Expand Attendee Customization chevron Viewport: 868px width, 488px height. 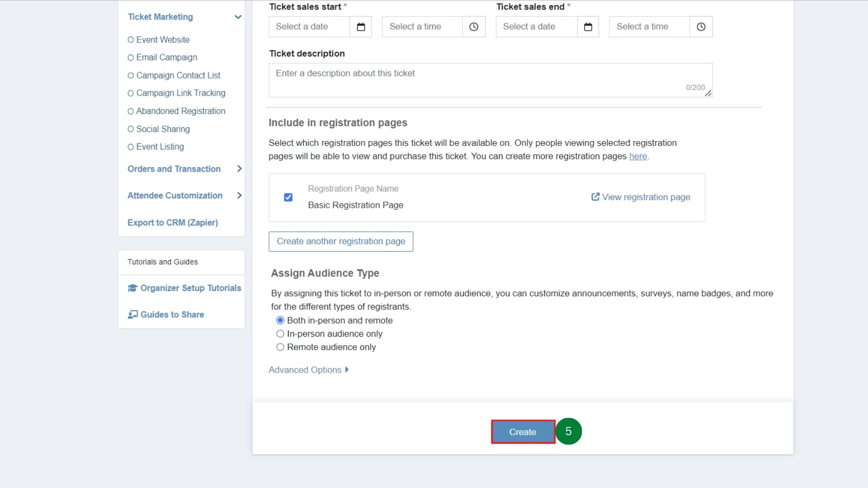239,195
